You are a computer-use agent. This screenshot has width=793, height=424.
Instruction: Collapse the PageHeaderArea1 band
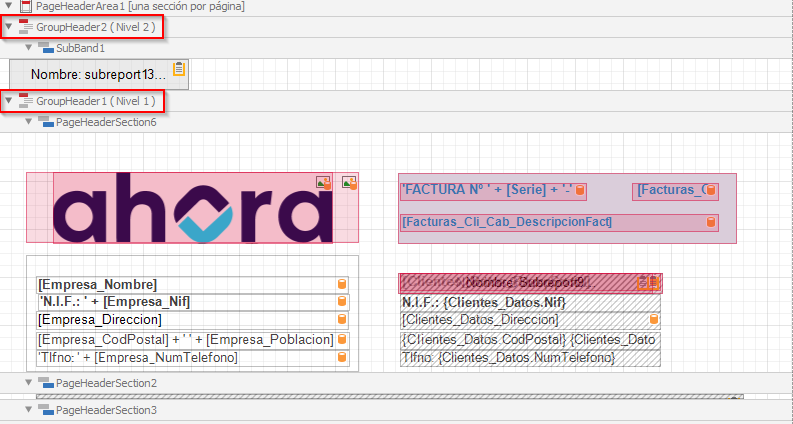8,7
